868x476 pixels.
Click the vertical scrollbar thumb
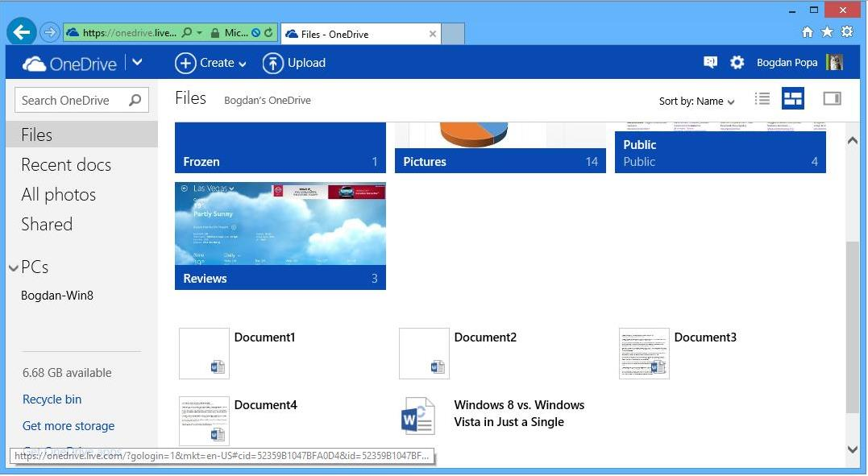tap(853, 327)
